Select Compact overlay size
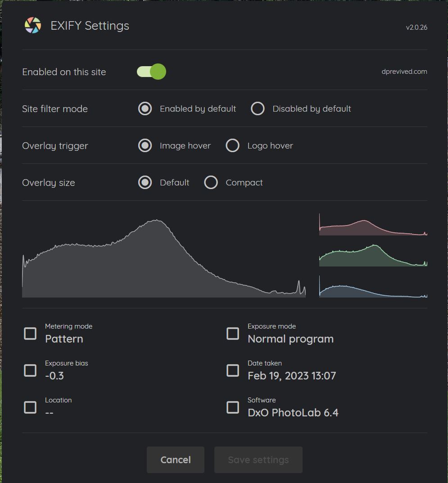The height and width of the screenshot is (483, 448). (x=211, y=183)
